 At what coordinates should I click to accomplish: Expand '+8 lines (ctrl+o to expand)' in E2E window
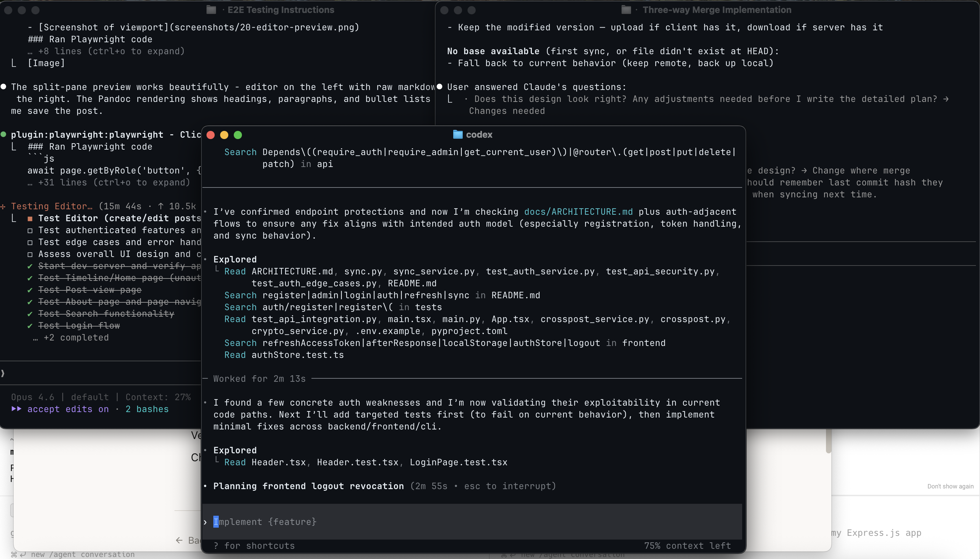[106, 51]
